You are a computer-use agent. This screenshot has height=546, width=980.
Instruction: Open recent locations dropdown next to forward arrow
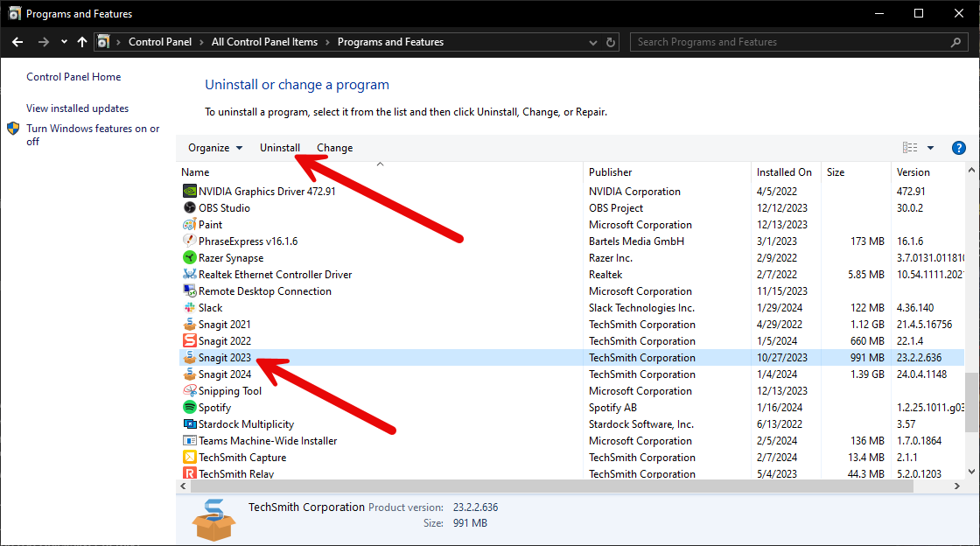click(64, 42)
